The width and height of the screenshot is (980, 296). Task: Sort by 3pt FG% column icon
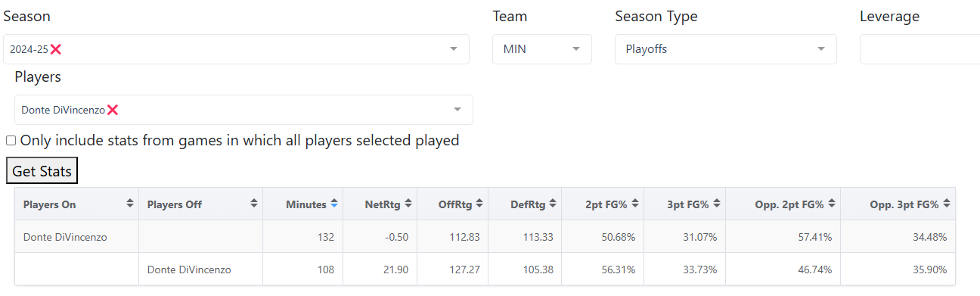click(715, 204)
